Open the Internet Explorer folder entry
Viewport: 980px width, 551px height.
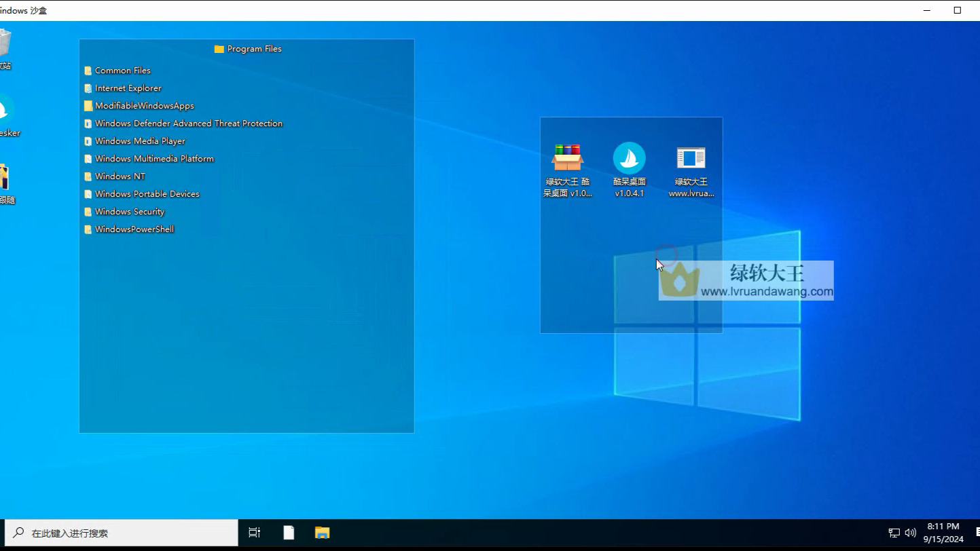tap(123, 88)
